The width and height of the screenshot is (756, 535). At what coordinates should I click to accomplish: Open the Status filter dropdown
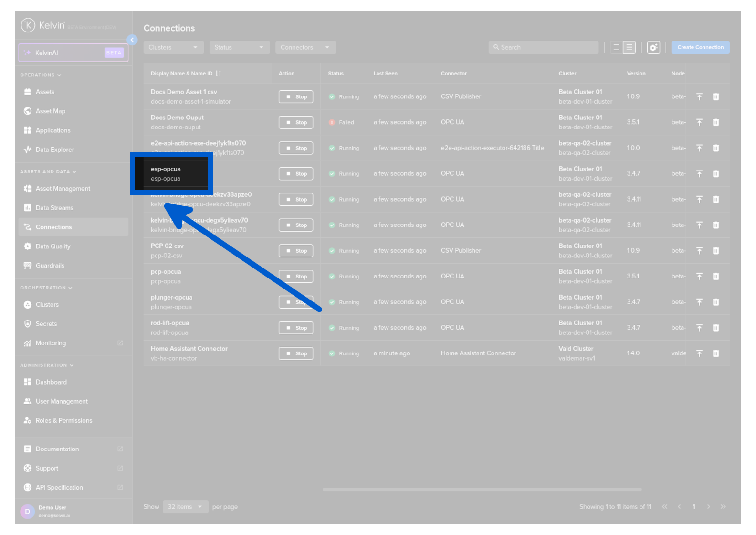click(x=239, y=47)
